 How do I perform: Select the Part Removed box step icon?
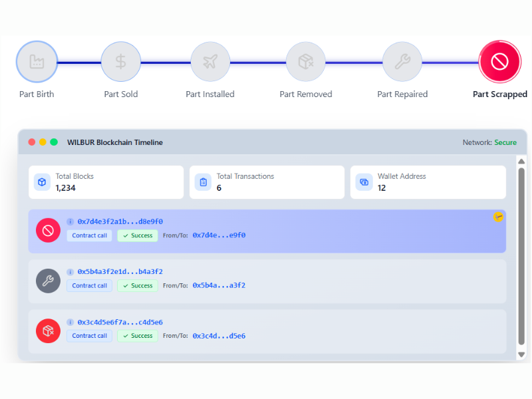(306, 62)
